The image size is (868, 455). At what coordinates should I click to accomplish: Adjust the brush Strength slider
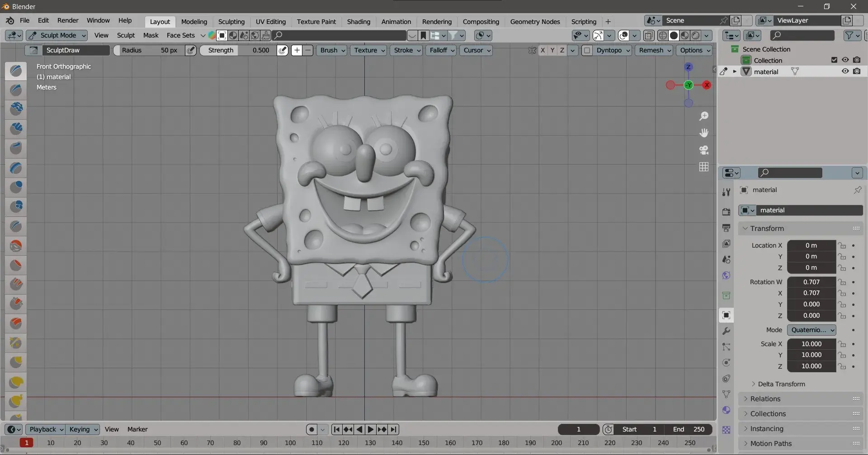click(x=238, y=50)
